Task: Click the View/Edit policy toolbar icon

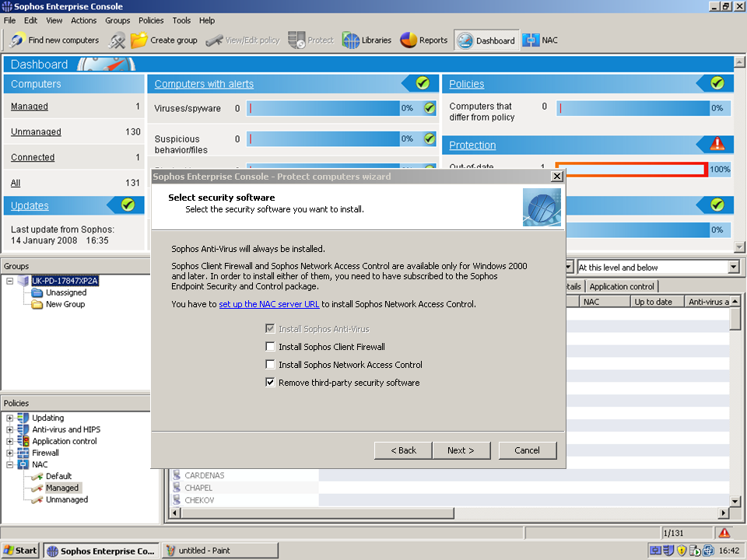Action: coord(215,40)
